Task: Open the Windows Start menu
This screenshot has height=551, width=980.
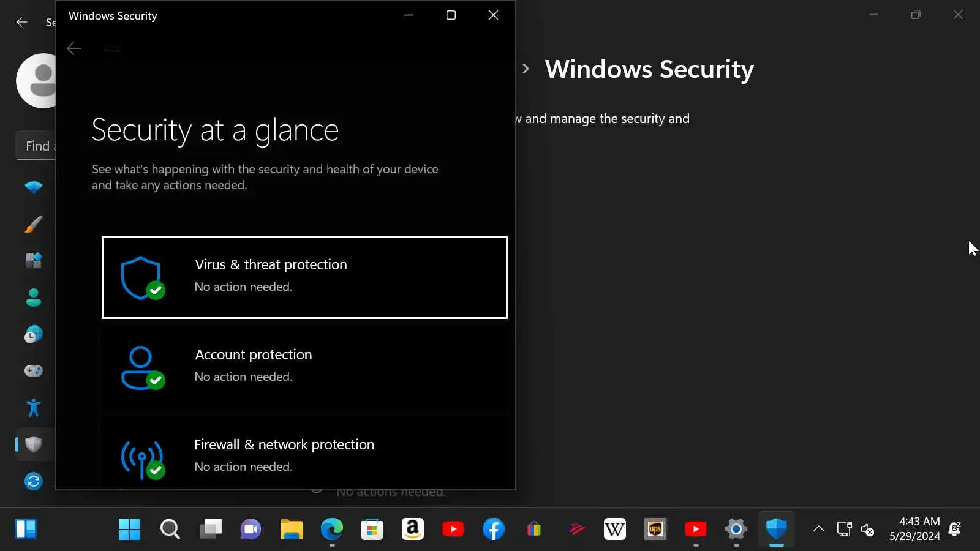Action: (129, 529)
